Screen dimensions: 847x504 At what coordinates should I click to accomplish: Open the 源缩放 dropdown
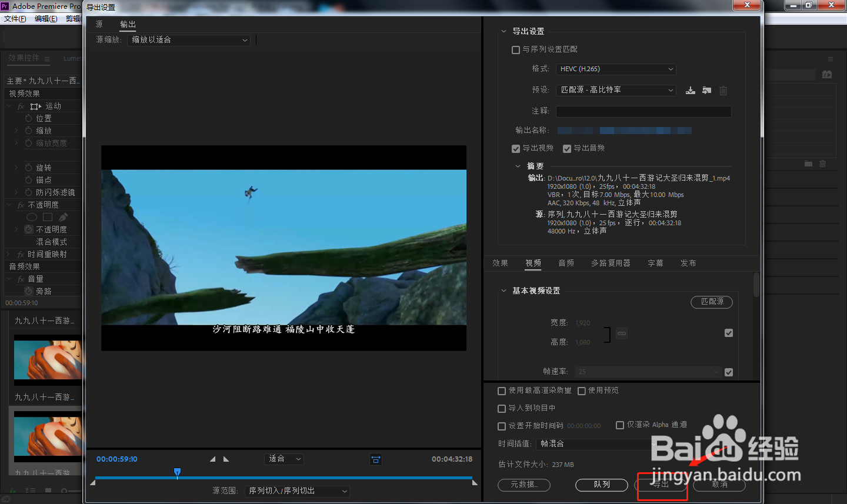tap(189, 40)
